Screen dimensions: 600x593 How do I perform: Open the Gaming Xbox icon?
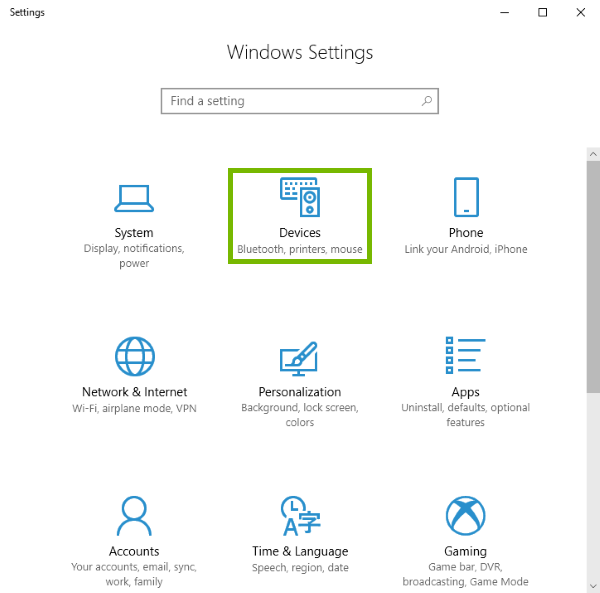pyautogui.click(x=465, y=516)
